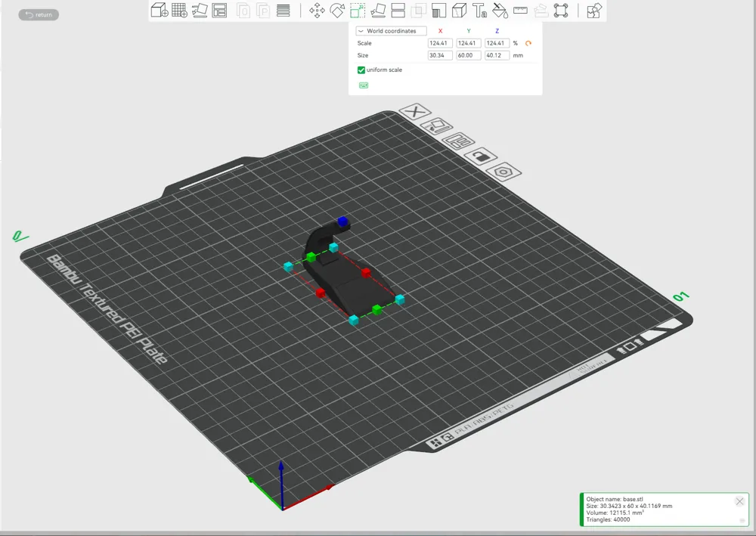The height and width of the screenshot is (536, 756).
Task: Toggle the active Scale tool icon
Action: click(358, 10)
